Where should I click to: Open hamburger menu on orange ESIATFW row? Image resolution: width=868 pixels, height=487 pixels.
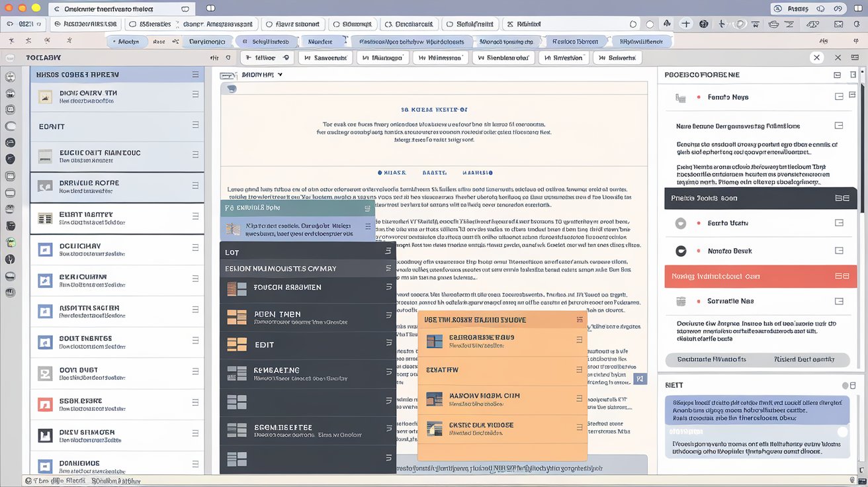coord(579,369)
